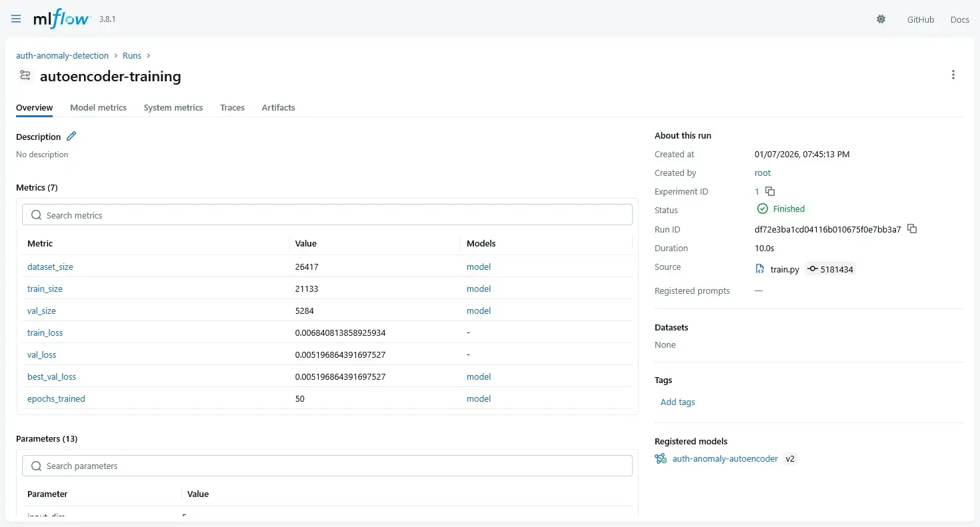
Task: Open the hamburger menu beside the MLflow logo
Action: click(x=15, y=19)
